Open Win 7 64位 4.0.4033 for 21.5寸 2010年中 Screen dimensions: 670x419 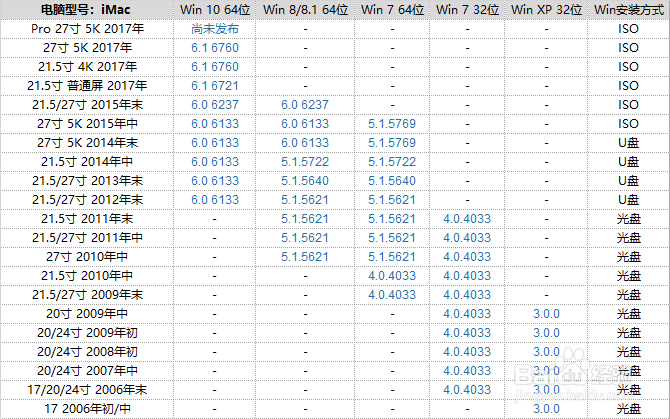(x=392, y=276)
